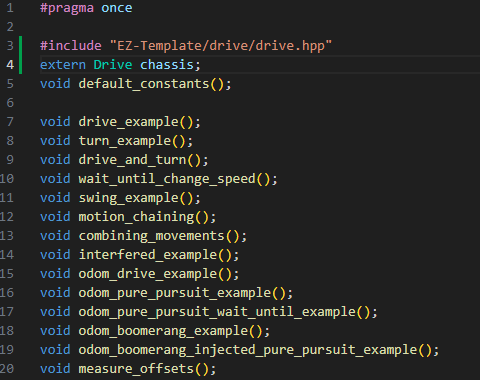Image resolution: width=480 pixels, height=380 pixels.
Task: Place cursor on the chassis variable
Action: tap(167, 65)
